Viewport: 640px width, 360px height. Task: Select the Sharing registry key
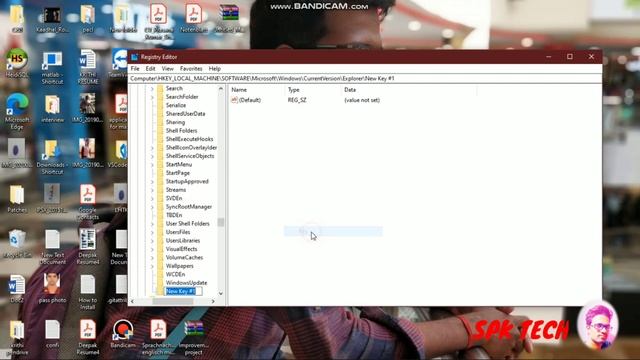175,122
